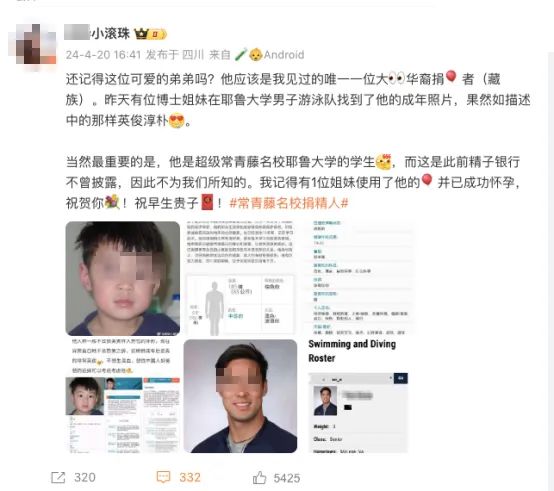
Task: Open the silhouette profile chart image
Action: tap(240, 278)
